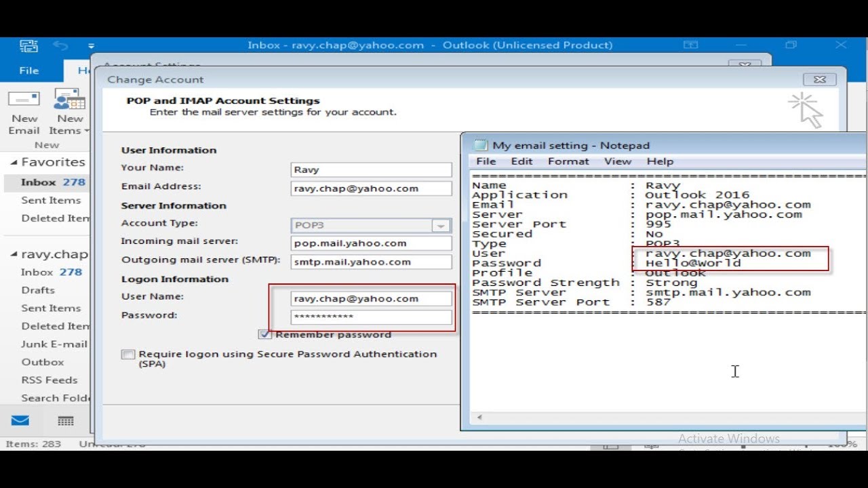Click the Ribbon Display Options icon
The height and width of the screenshot is (488, 868).
pos(690,45)
